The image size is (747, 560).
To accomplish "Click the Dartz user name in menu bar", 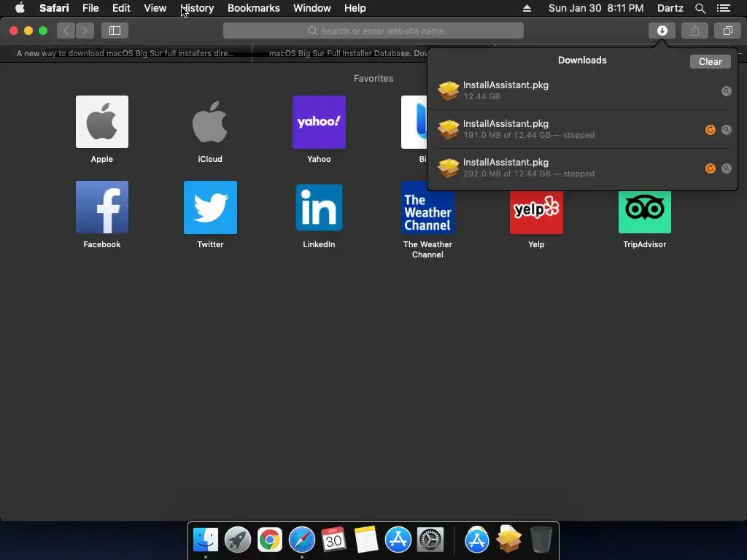I will [x=670, y=8].
